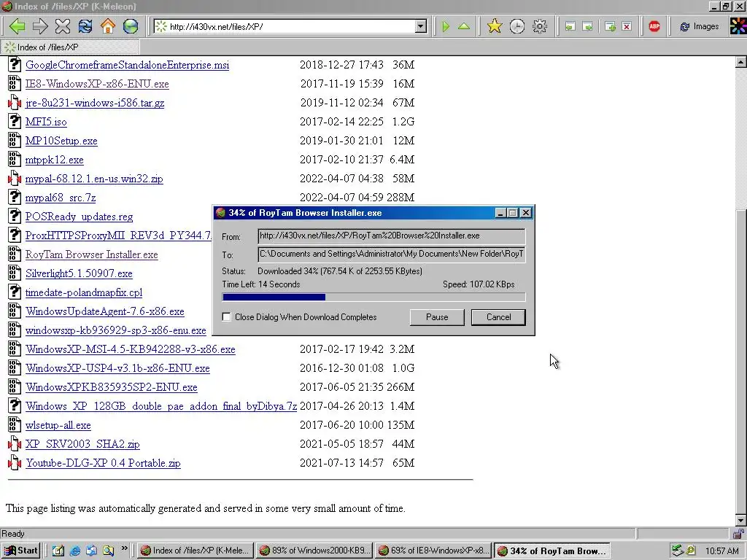
Task: Click mypal-68.12.1.en-us.win32.zip link
Action: pyautogui.click(x=94, y=179)
